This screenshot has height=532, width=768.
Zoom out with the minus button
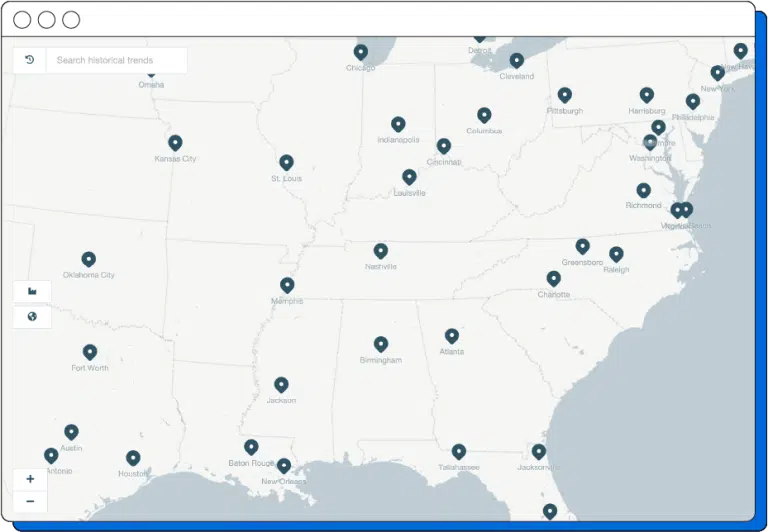30,501
